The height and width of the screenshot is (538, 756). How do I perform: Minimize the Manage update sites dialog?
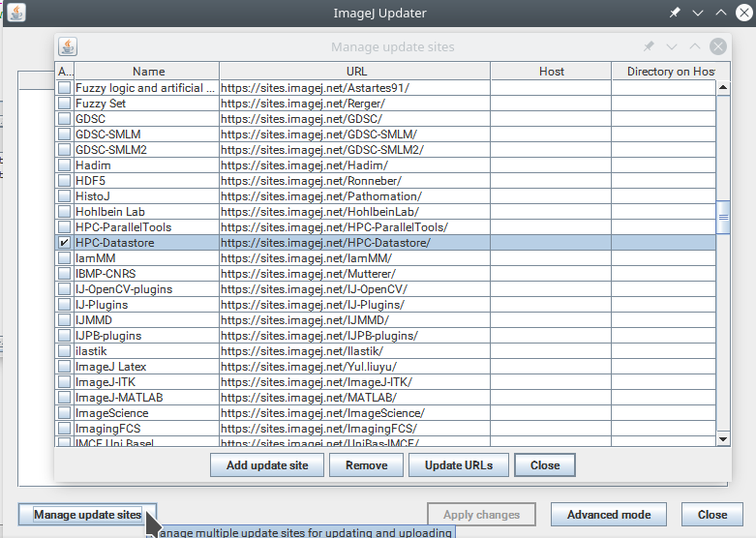tap(672, 46)
